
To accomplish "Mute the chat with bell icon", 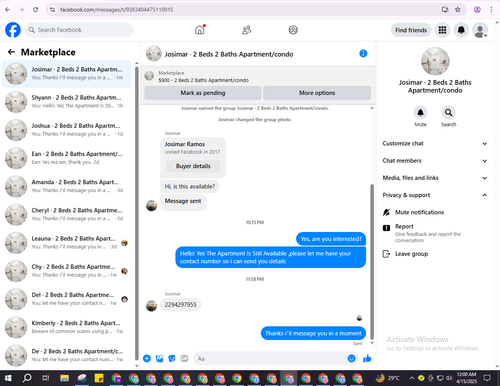I will pos(420,113).
